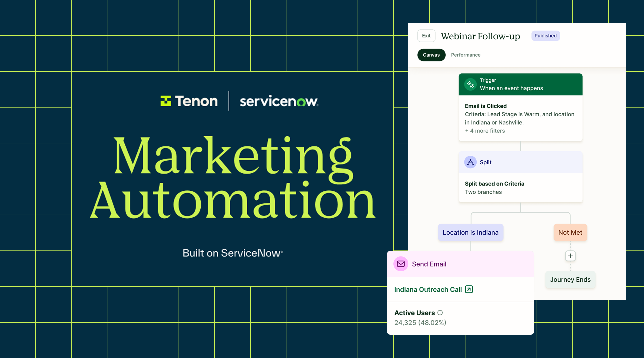Click the Active Users info icon
Image resolution: width=644 pixels, height=358 pixels.
(440, 313)
